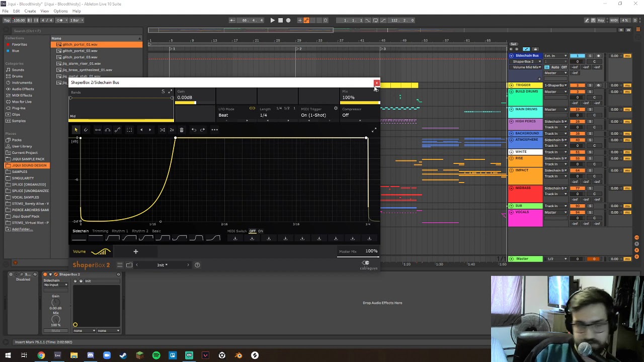Select the Volume shaper tab
Image resolution: width=644 pixels, height=362 pixels.
[92, 251]
